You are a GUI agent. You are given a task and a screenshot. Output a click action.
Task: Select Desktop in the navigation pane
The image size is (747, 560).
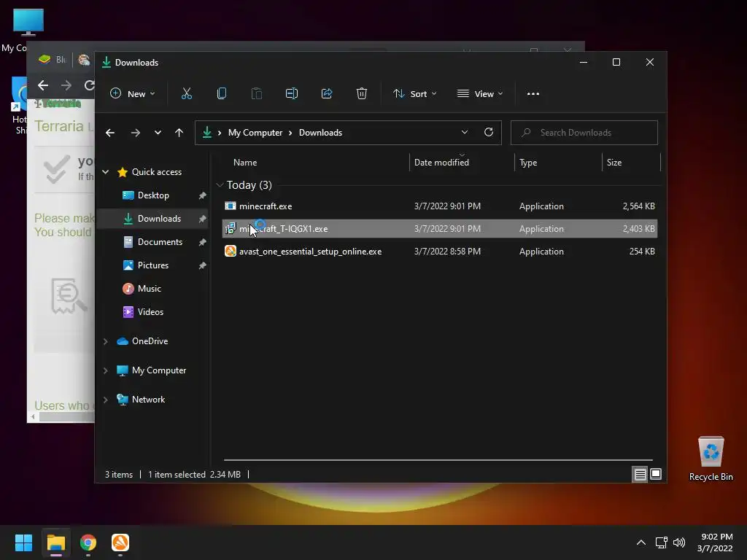coord(153,195)
